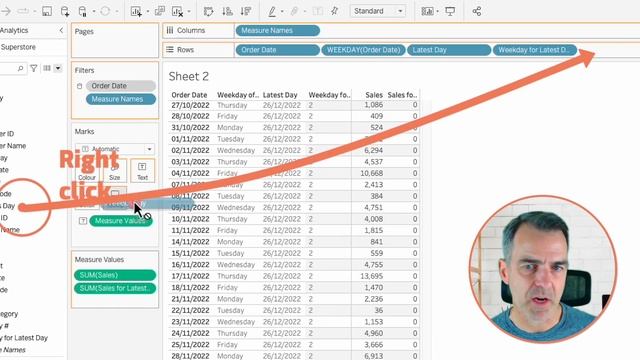Click the Measure Names pill on Columns
The width and height of the screenshot is (640, 360).
[x=278, y=31]
